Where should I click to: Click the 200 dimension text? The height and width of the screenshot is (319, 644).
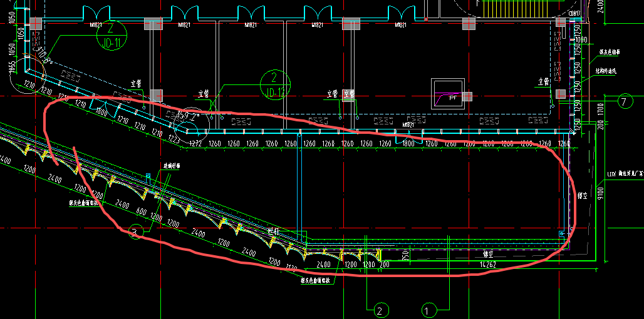coord(385,265)
